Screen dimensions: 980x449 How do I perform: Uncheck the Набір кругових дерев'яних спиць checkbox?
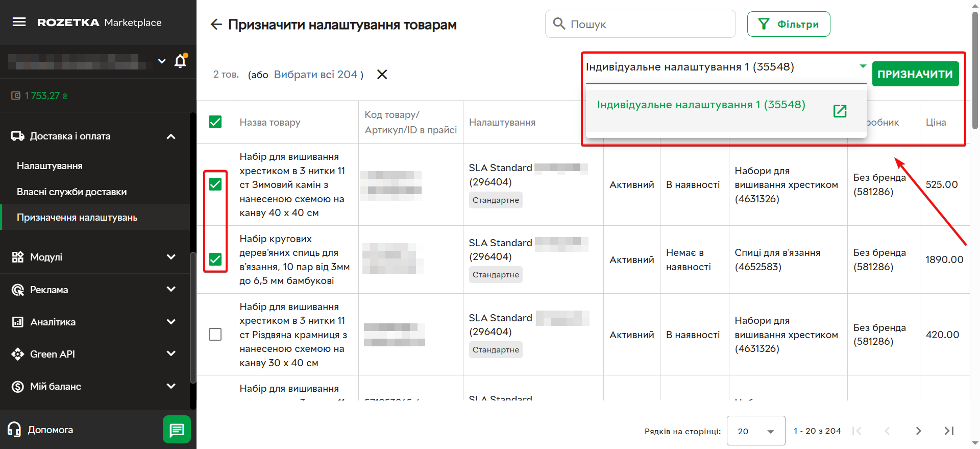tap(215, 259)
